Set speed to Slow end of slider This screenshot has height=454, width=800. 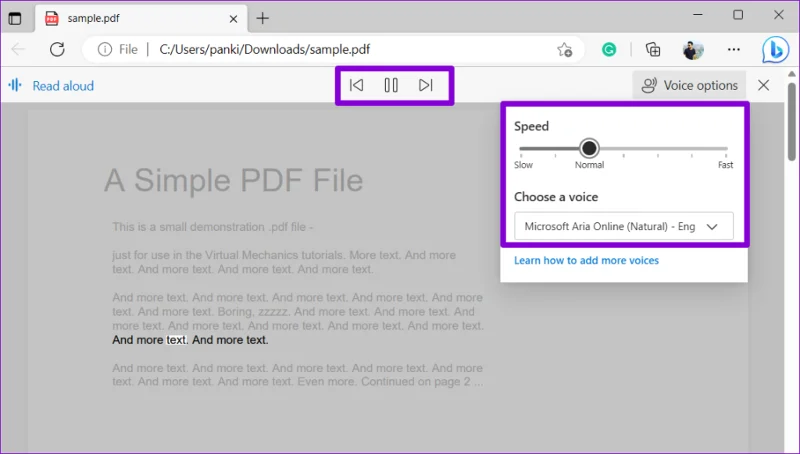pyautogui.click(x=521, y=148)
